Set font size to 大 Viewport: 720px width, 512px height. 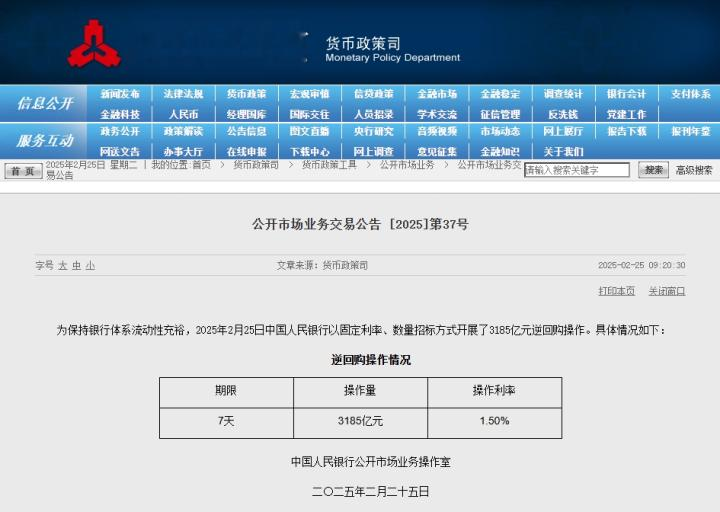click(62, 265)
